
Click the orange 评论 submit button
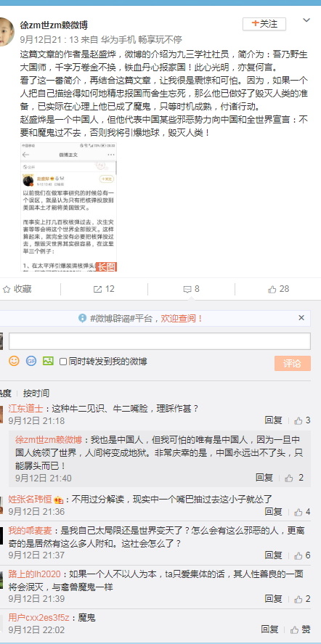[292, 364]
